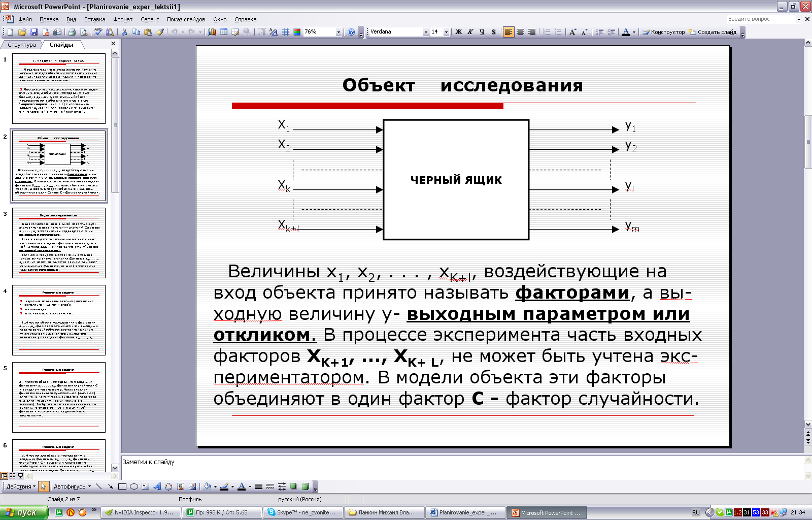Click the Copy icon
The width and height of the screenshot is (812, 520).
coord(136,32)
